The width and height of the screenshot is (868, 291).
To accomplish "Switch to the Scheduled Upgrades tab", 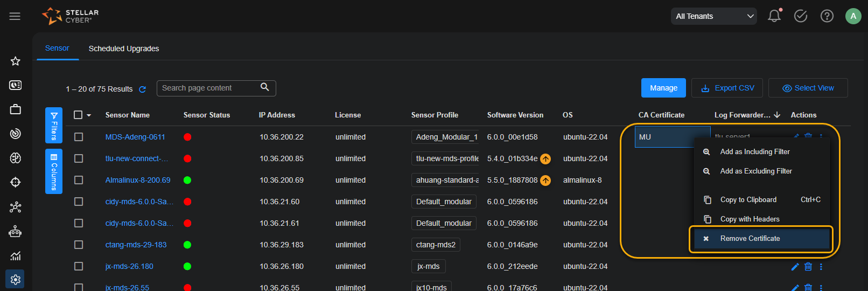I will point(124,48).
